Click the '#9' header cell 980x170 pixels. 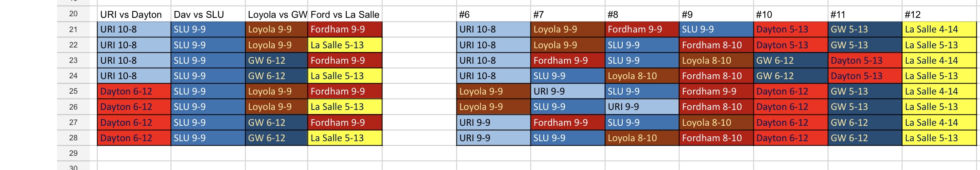click(x=716, y=15)
